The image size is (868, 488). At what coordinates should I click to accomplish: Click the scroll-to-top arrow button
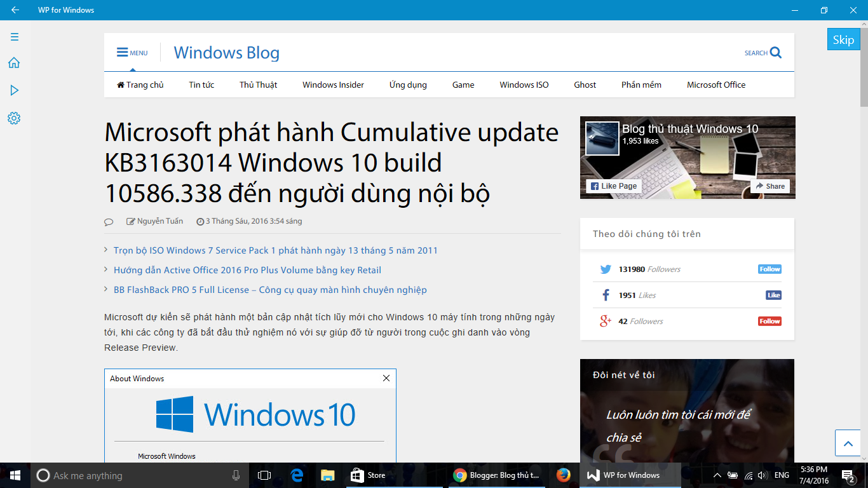tap(848, 444)
